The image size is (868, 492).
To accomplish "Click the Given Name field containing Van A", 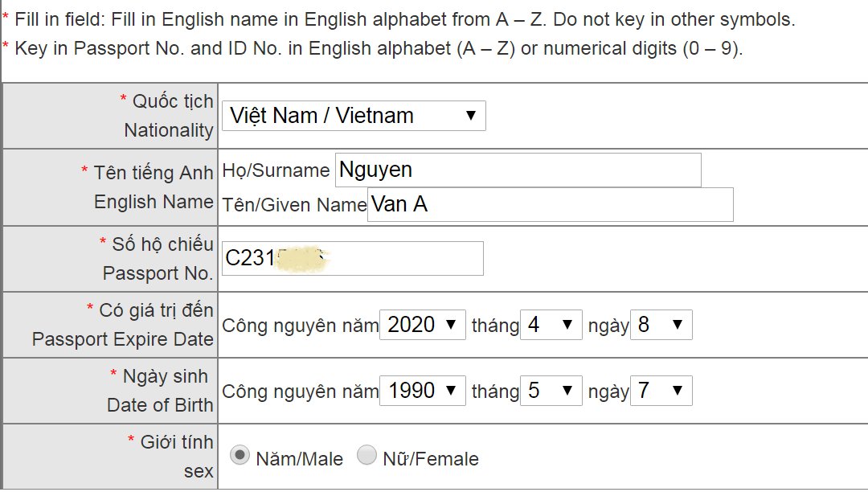I will (551, 205).
